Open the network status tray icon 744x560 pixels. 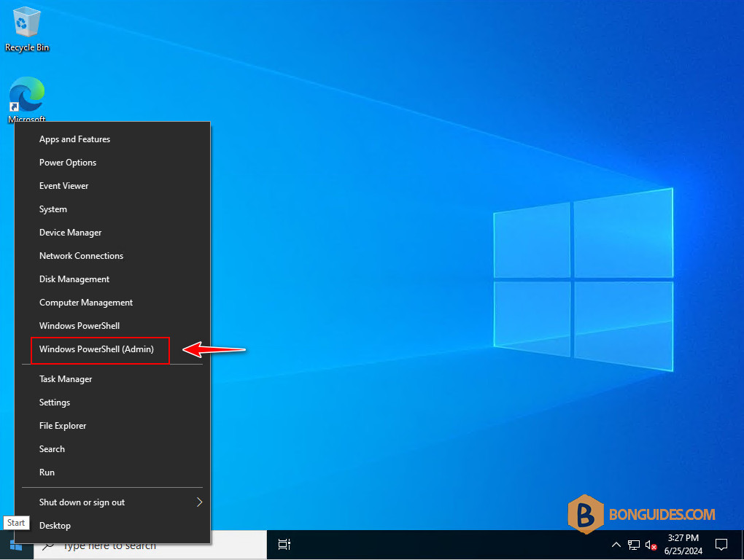point(633,545)
